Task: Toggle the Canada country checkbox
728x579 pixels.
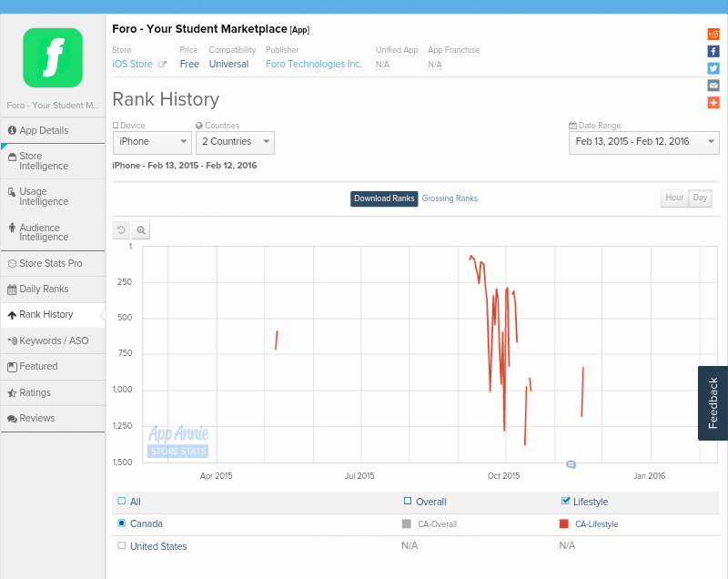Action: point(122,523)
